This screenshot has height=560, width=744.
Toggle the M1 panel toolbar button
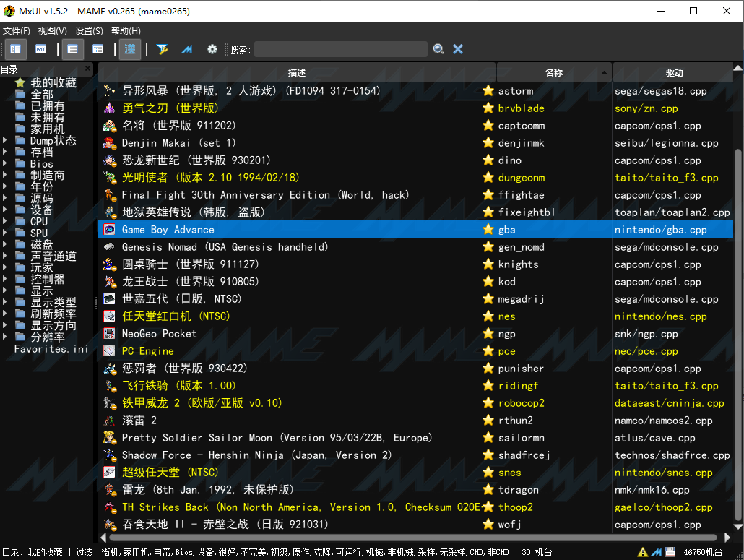point(40,49)
